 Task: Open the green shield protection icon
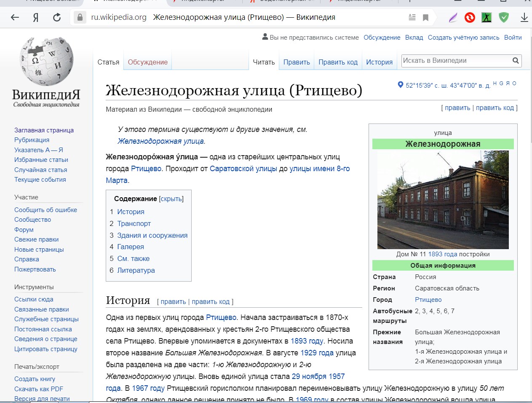(x=504, y=17)
